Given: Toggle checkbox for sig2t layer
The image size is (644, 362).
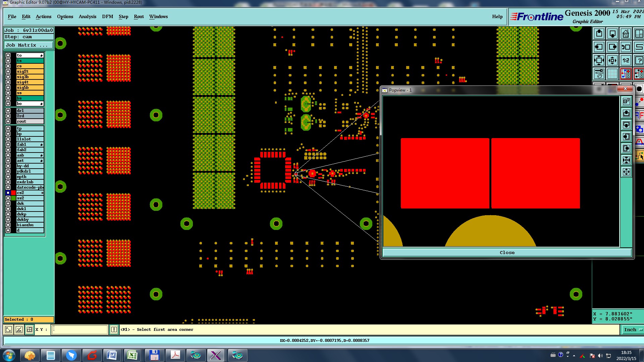Looking at the screenshot, I should coord(8,71).
